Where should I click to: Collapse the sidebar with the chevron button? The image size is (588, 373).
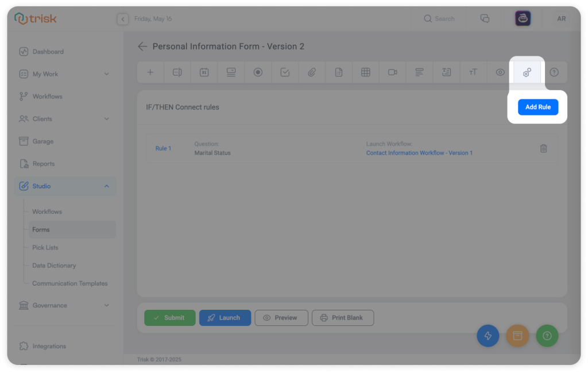point(123,19)
